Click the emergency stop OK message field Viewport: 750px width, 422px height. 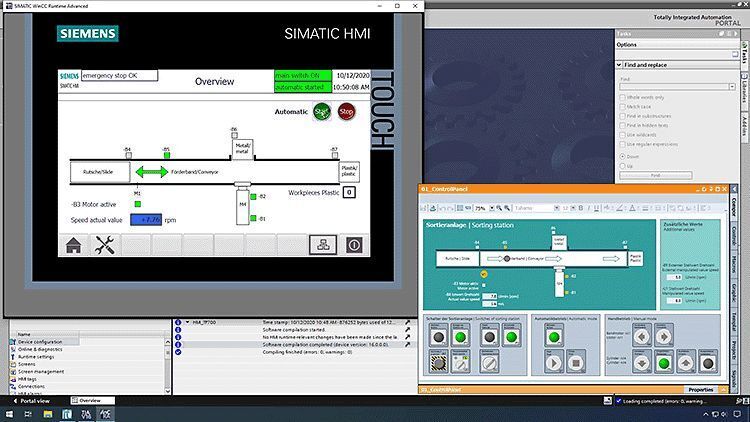(119, 76)
